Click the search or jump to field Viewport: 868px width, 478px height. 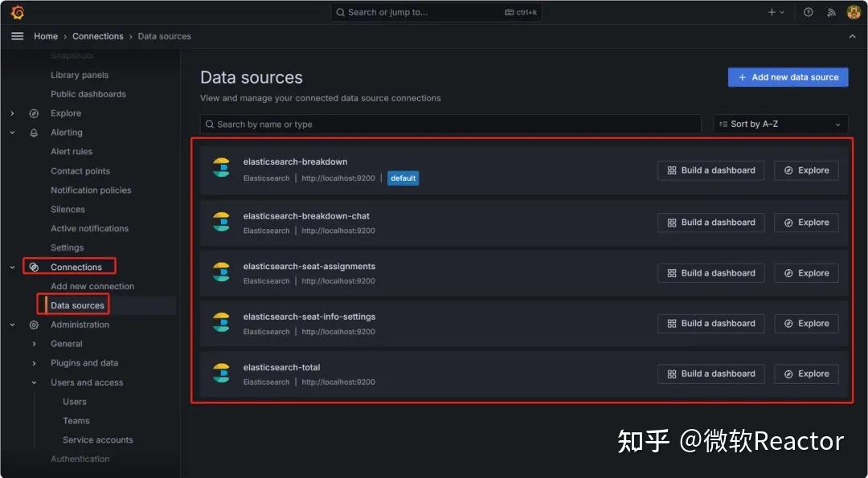pos(436,11)
